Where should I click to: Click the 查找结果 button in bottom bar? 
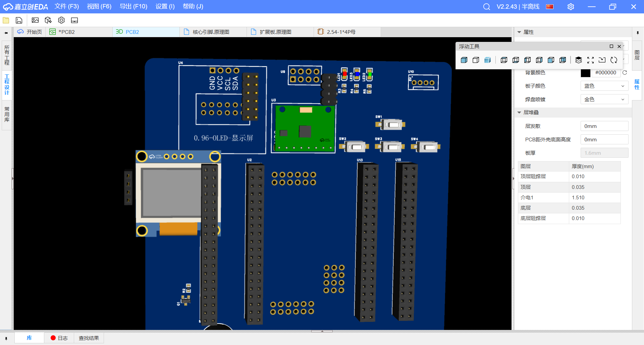coord(89,338)
